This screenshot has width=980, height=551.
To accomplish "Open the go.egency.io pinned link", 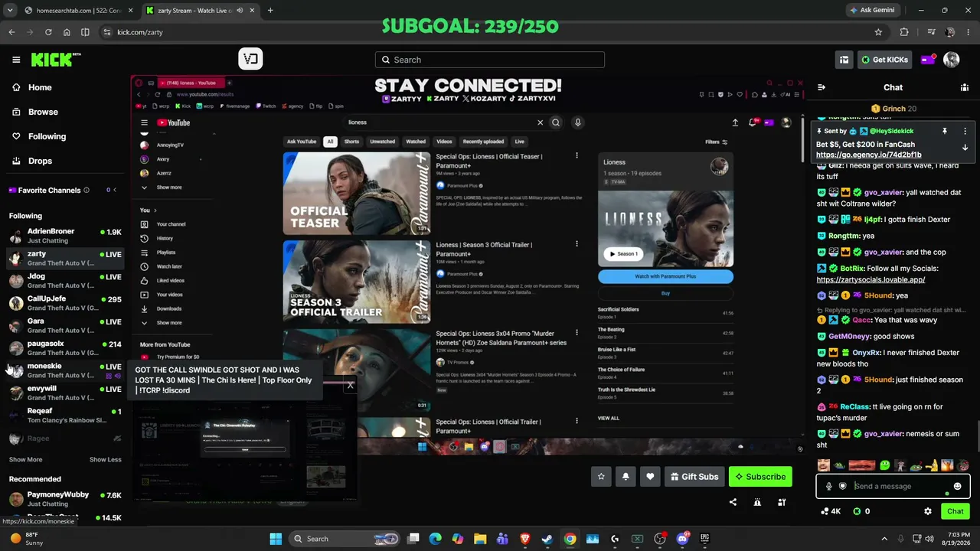I will pos(869,155).
